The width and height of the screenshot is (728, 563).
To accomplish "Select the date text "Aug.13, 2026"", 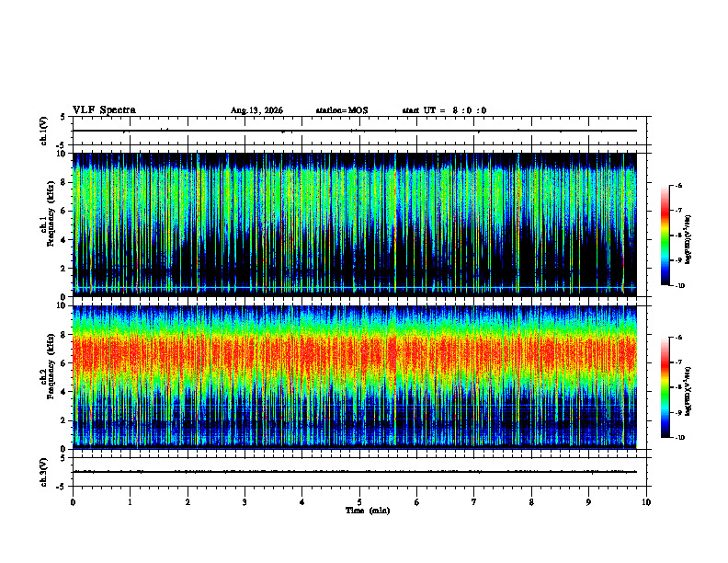I will coord(256,110).
